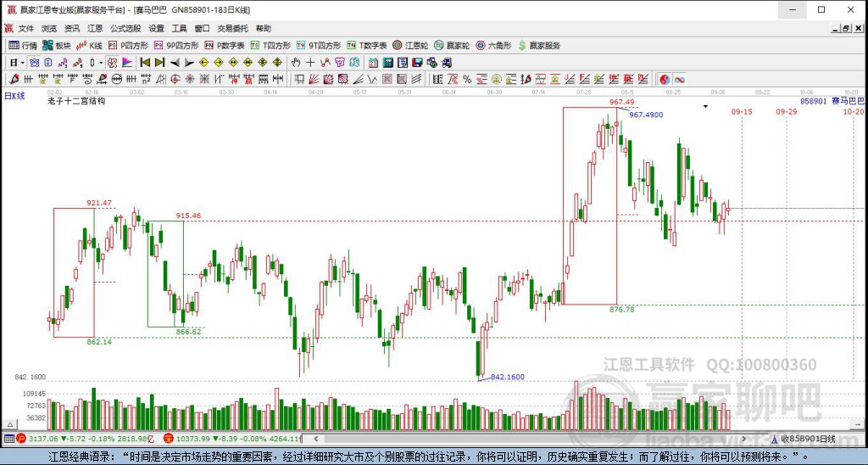Screen dimensions: 868x465
Task: Open the 六角形 hexagon tool
Action: click(493, 46)
